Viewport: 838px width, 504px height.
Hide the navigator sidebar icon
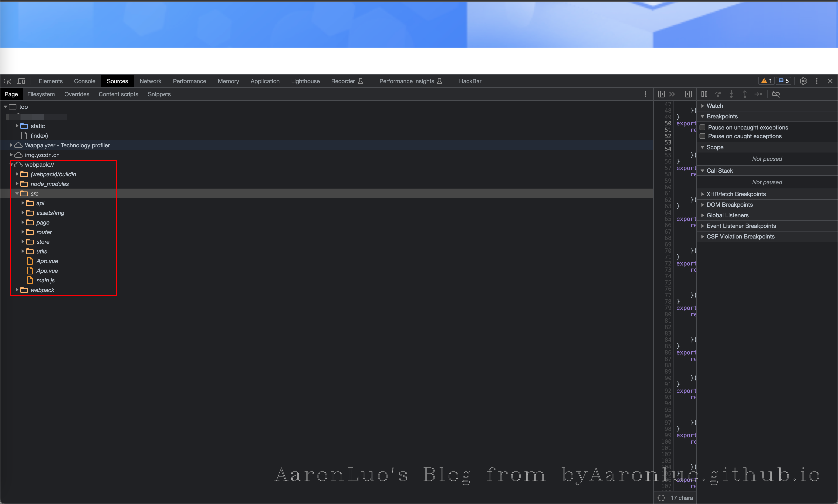tap(661, 94)
